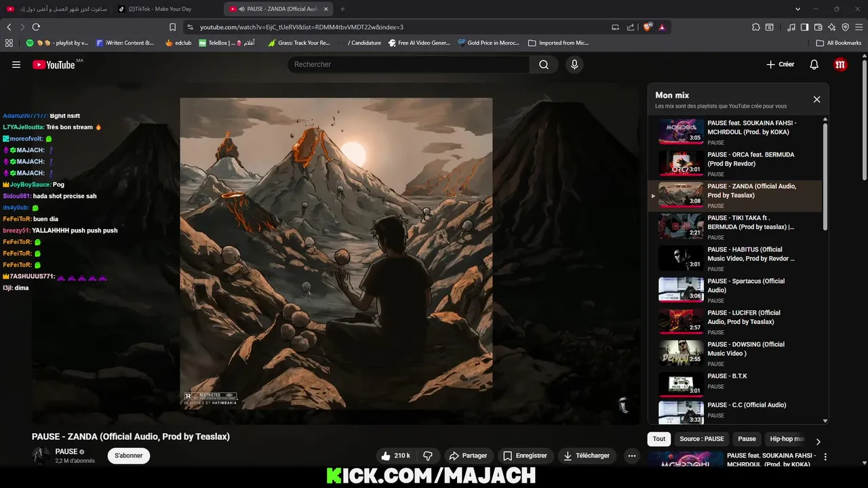Grab the playlist panel scrollbar
The width and height of the screenshot is (868, 488).
pyautogui.click(x=825, y=176)
